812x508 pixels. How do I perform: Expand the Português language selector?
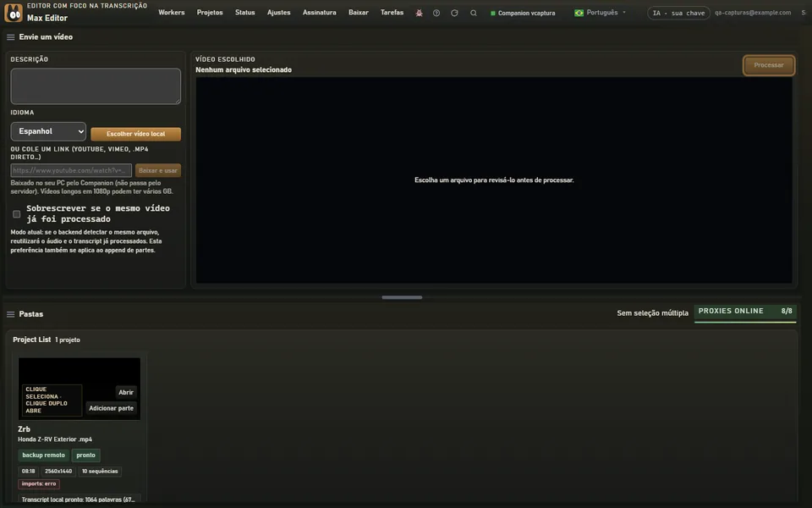pyautogui.click(x=601, y=13)
